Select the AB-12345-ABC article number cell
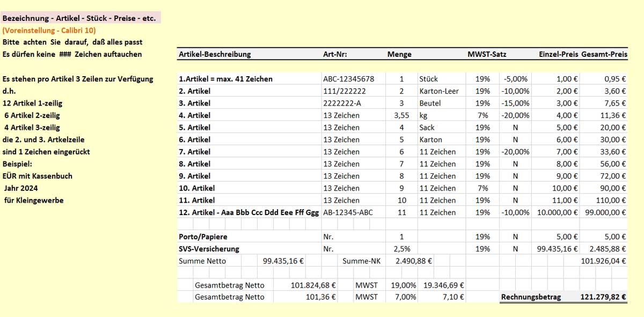The height and width of the screenshot is (317, 644). point(348,212)
